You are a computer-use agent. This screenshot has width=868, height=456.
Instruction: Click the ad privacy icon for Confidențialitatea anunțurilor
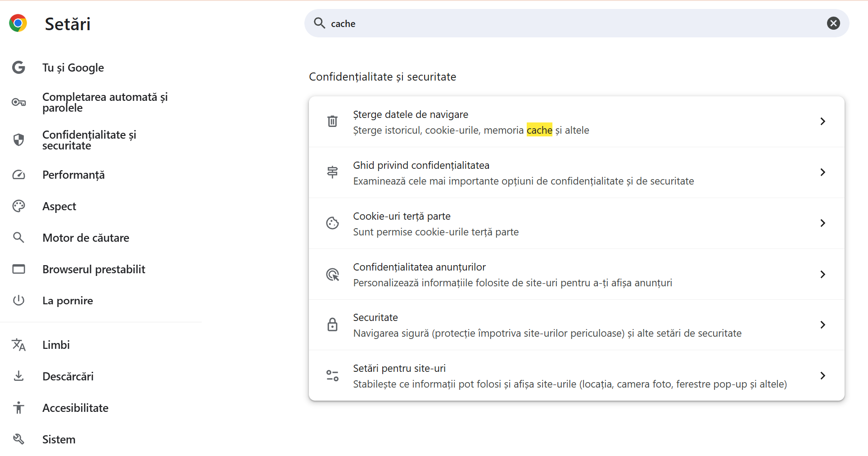coord(332,274)
